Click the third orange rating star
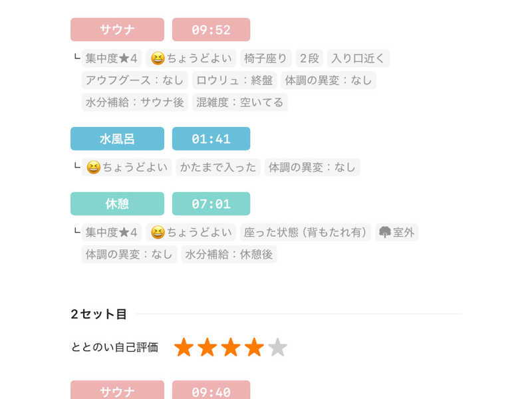This screenshot has width=532, height=399. point(231,347)
